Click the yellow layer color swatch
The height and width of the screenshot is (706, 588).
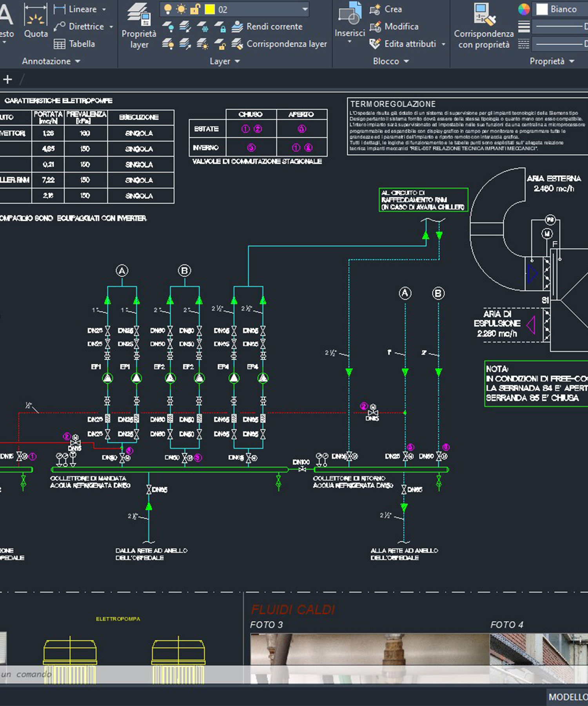(x=210, y=9)
